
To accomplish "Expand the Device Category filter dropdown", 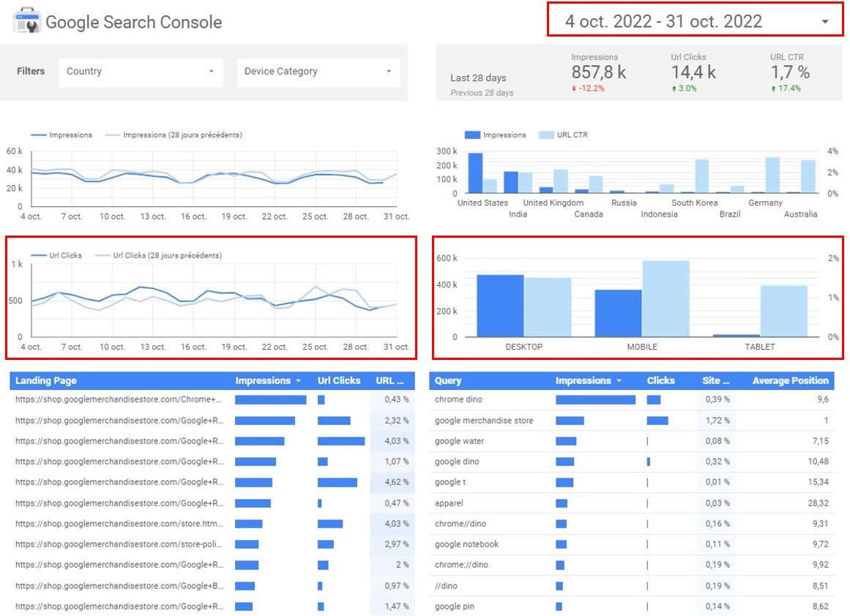I will tap(318, 72).
